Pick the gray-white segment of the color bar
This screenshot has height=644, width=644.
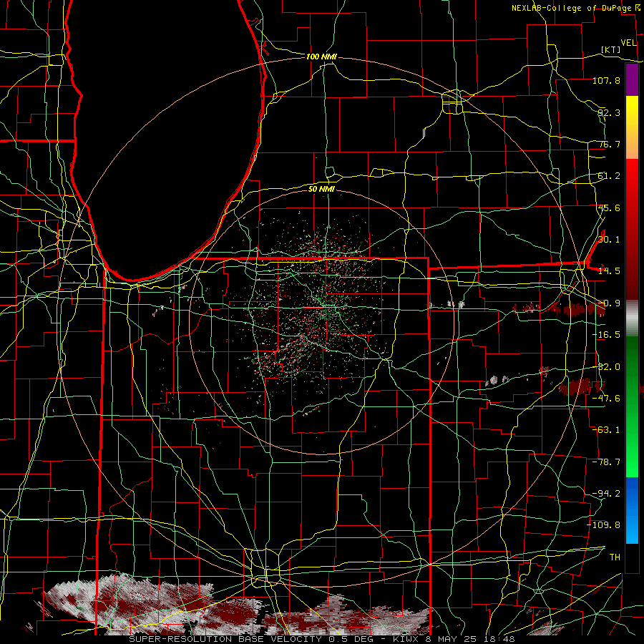632,318
